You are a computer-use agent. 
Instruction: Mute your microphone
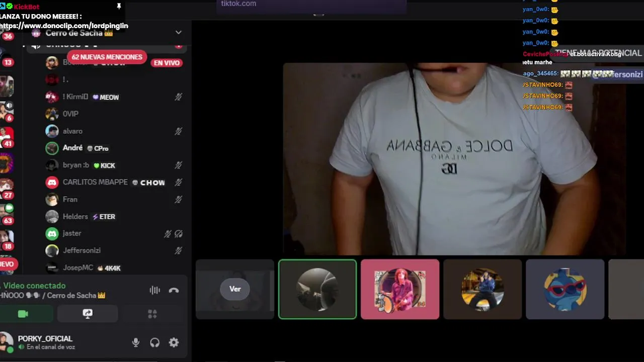pos(136,342)
